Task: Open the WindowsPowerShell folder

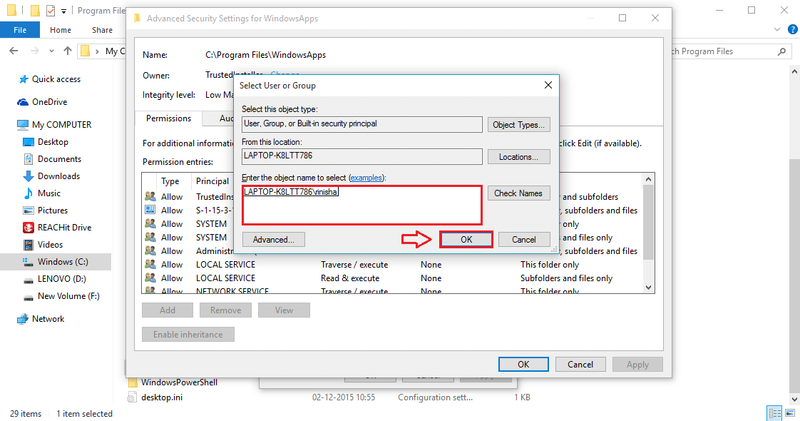Action: click(x=179, y=382)
